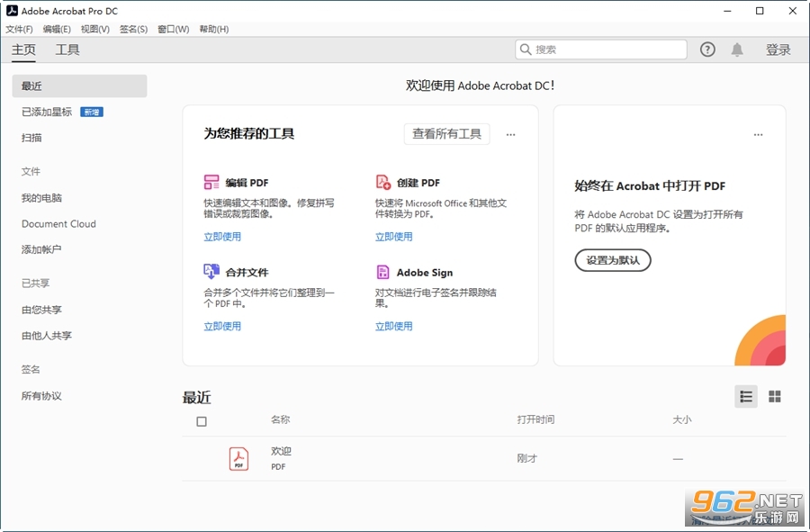Click 立即使用 under Adobe Sign
The image size is (810, 532).
coord(393,326)
